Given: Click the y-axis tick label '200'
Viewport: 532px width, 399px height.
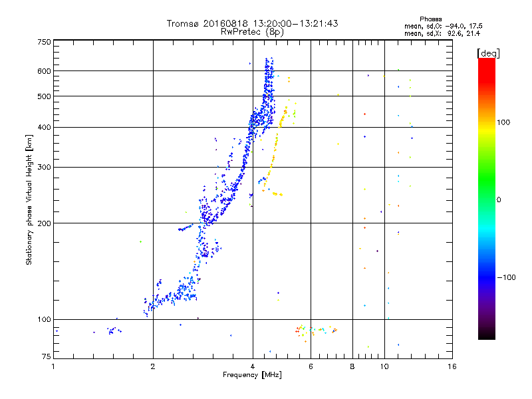Looking at the screenshot, I should pos(44,223).
